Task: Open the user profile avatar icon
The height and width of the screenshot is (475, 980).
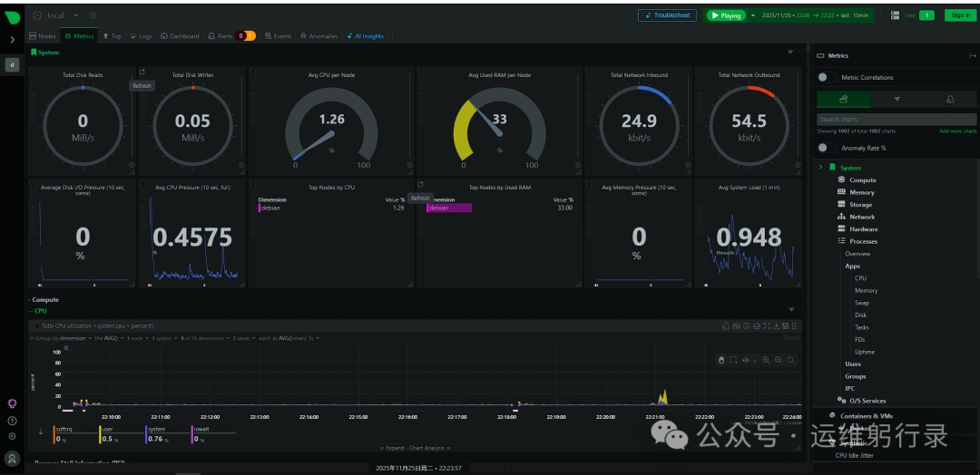Action: pyautogui.click(x=12, y=458)
